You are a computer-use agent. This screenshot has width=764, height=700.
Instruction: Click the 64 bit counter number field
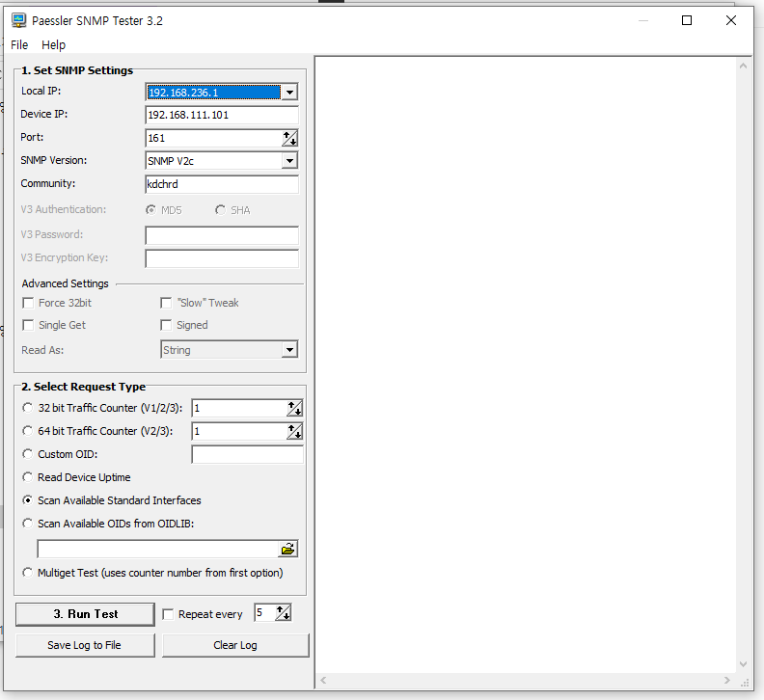(x=239, y=431)
